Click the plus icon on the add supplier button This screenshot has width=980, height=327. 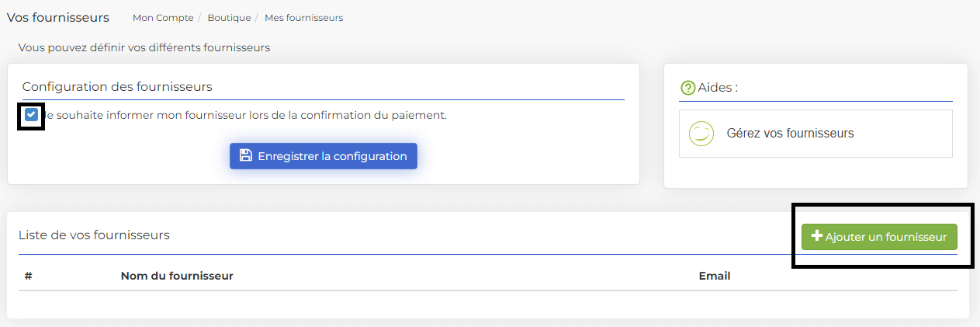(x=816, y=236)
